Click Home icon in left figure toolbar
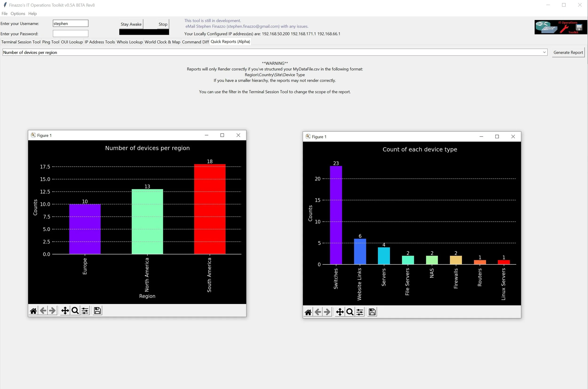The height and width of the screenshot is (389, 588). coord(33,311)
